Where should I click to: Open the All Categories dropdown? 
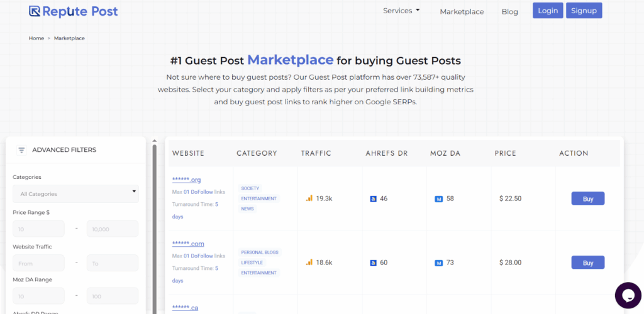click(x=75, y=194)
